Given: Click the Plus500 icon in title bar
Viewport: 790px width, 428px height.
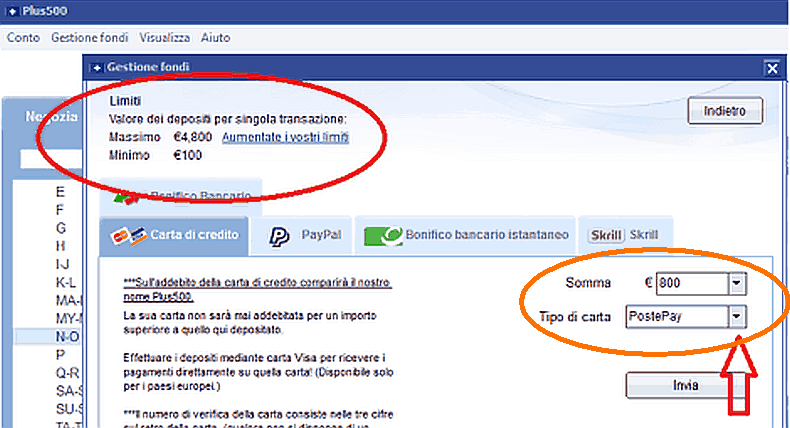Looking at the screenshot, I should coord(10,12).
